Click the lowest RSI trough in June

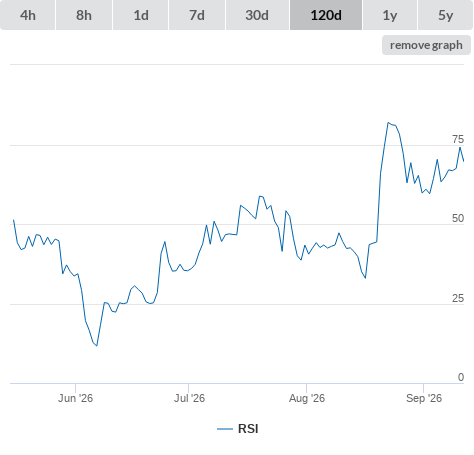point(97,346)
